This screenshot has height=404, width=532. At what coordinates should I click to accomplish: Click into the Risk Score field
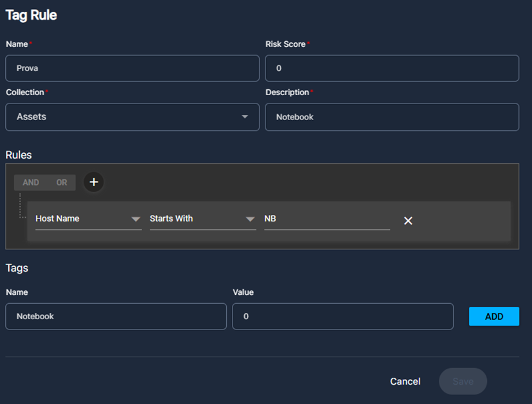(x=391, y=68)
